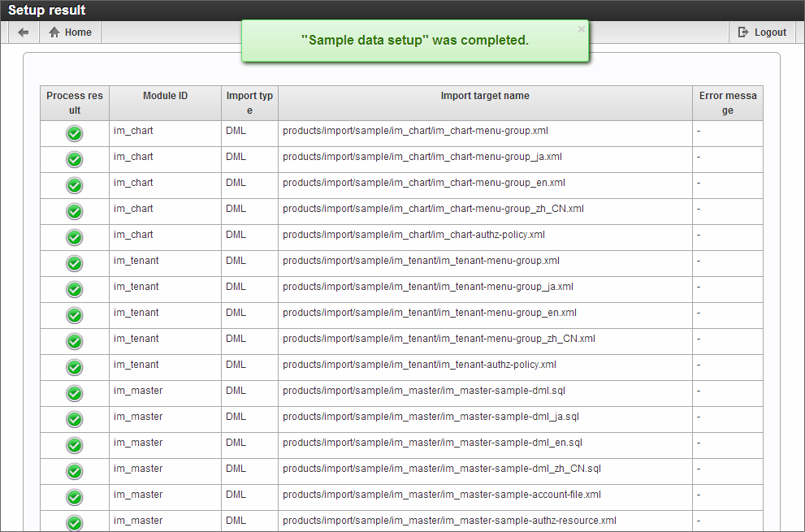Click the Module ID column header
Image resolution: width=805 pixels, height=532 pixels.
tap(166, 103)
